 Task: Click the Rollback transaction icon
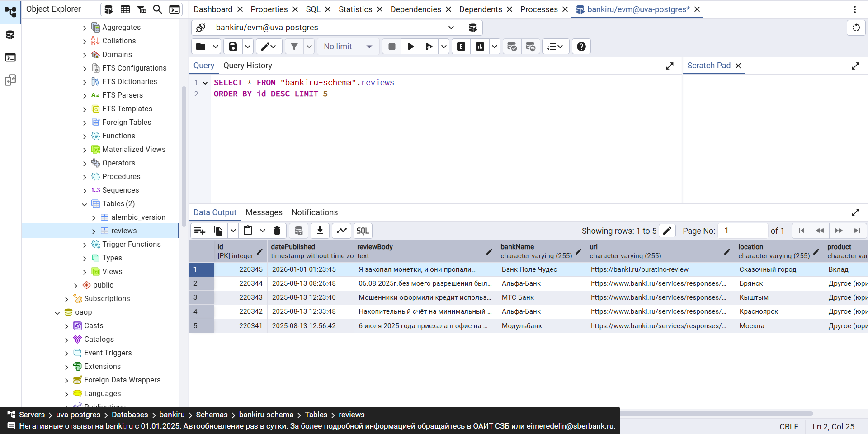[x=531, y=47]
